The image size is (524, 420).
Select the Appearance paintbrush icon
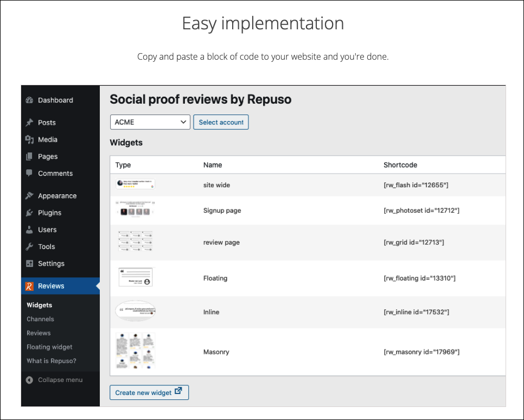[x=30, y=195]
